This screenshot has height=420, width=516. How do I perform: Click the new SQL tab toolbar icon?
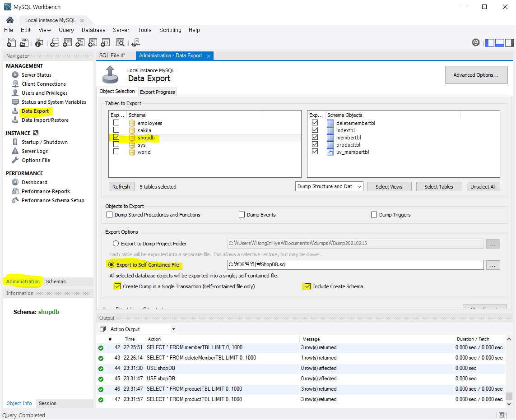point(11,42)
